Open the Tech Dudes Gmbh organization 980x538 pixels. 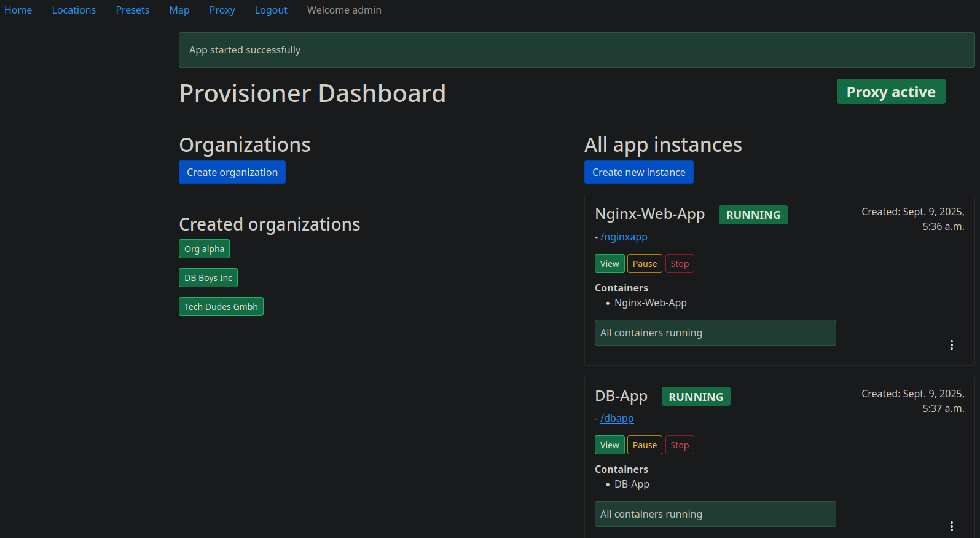(x=221, y=307)
